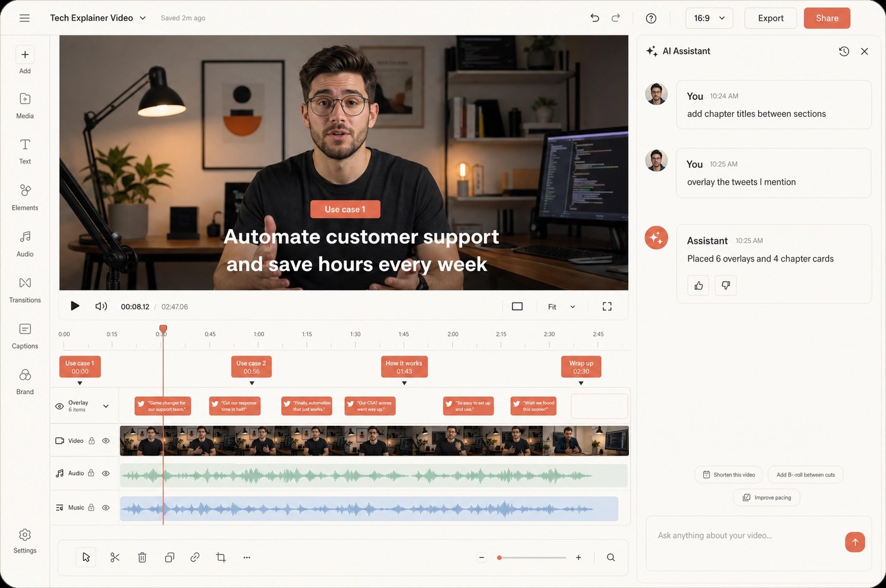The image size is (886, 588).
Task: Open more options ellipsis in toolbar
Action: 247,557
